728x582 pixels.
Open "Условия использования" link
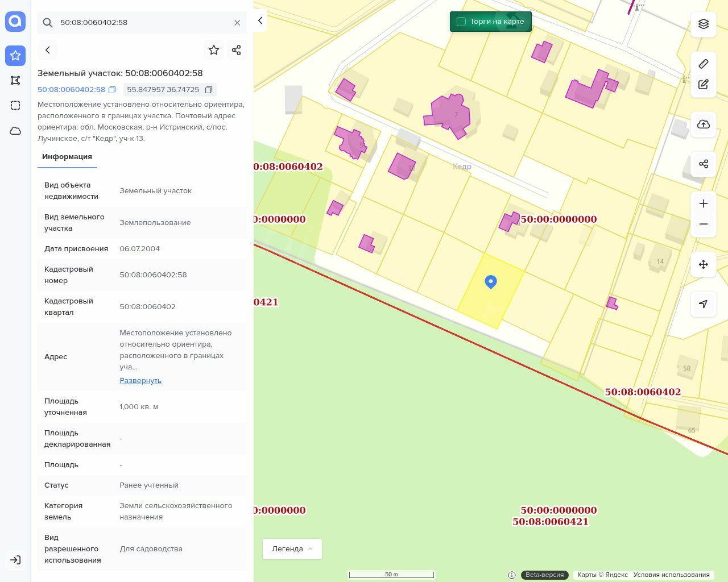click(671, 575)
